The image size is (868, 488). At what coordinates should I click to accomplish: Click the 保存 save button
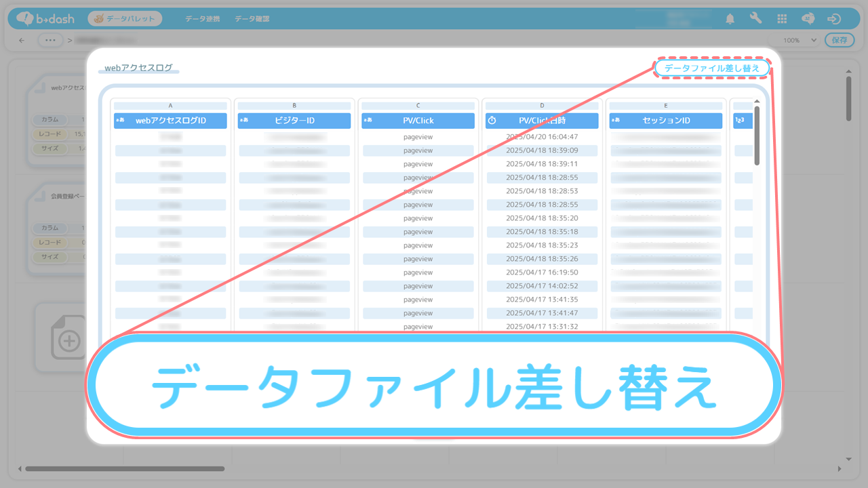coord(839,41)
